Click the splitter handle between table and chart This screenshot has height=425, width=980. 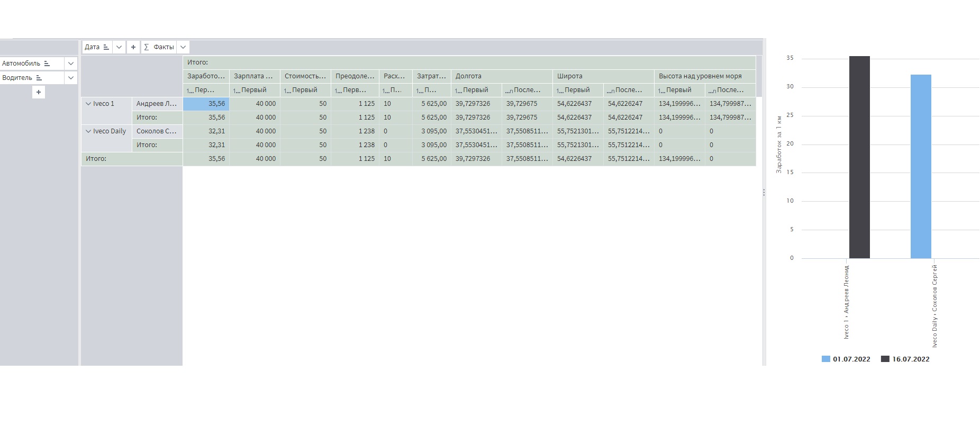[x=764, y=193]
